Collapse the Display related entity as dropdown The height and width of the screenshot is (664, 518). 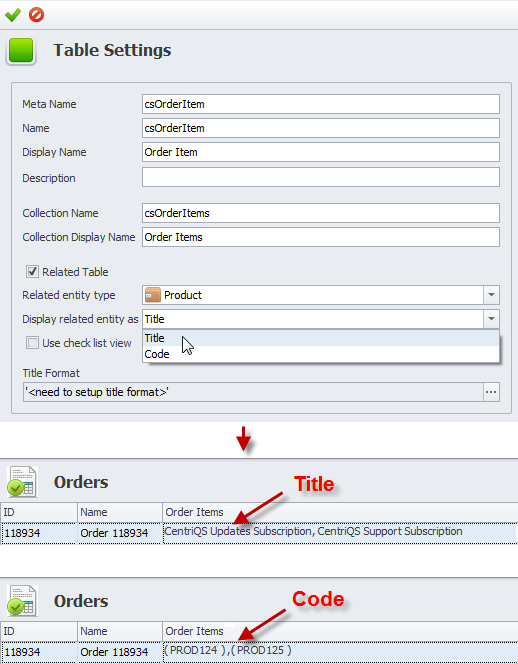(491, 319)
